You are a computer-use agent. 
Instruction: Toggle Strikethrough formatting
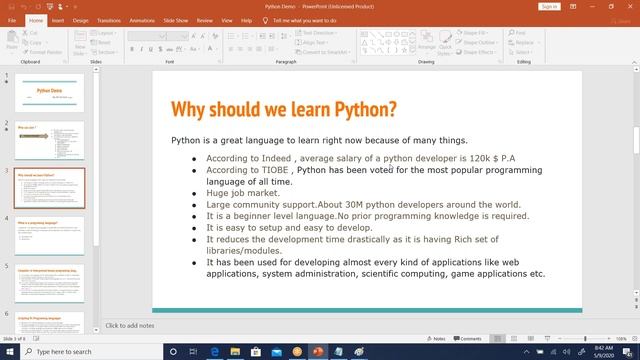point(169,49)
